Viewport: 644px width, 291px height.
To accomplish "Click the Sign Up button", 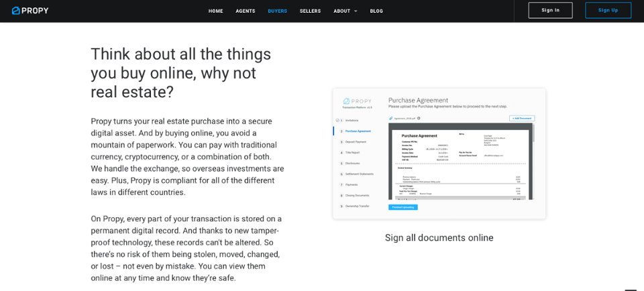I will 608,10.
